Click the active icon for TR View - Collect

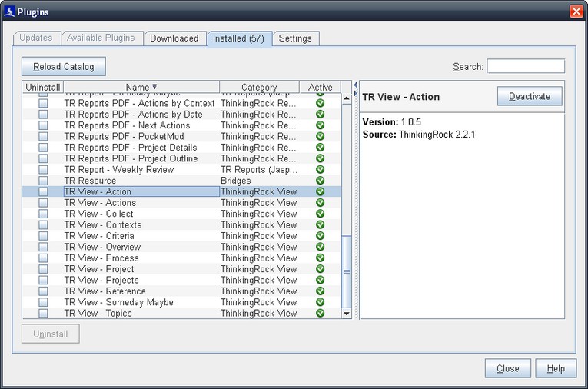click(x=320, y=214)
